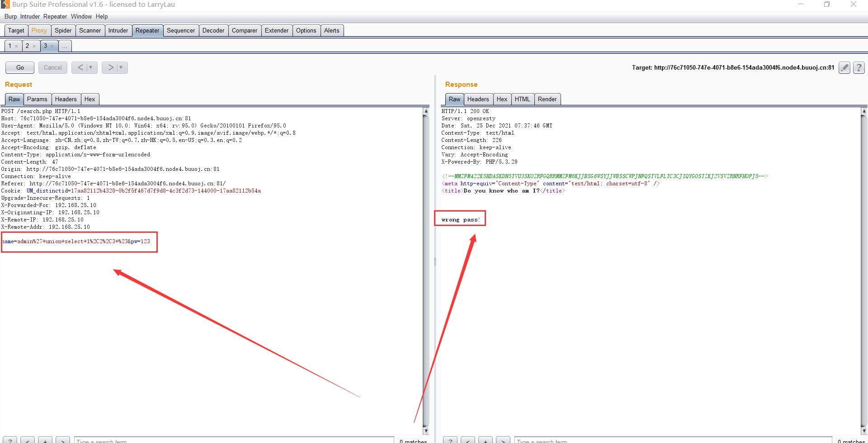Click previous-history back arrow button

point(80,67)
